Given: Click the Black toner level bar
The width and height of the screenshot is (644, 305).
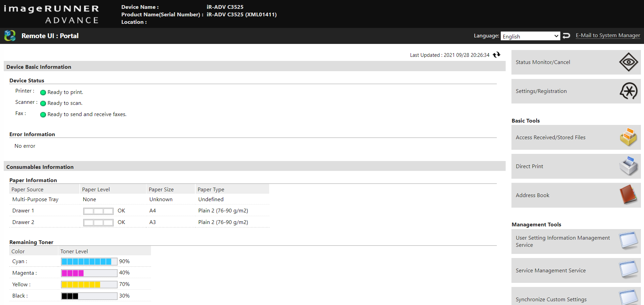Looking at the screenshot, I should pos(89,296).
